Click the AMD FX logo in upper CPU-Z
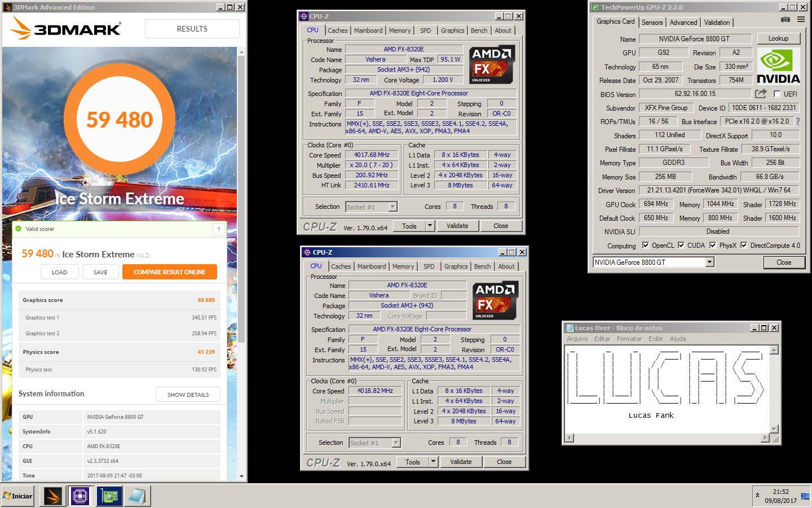Screen dimensions: 812x508 (492, 64)
